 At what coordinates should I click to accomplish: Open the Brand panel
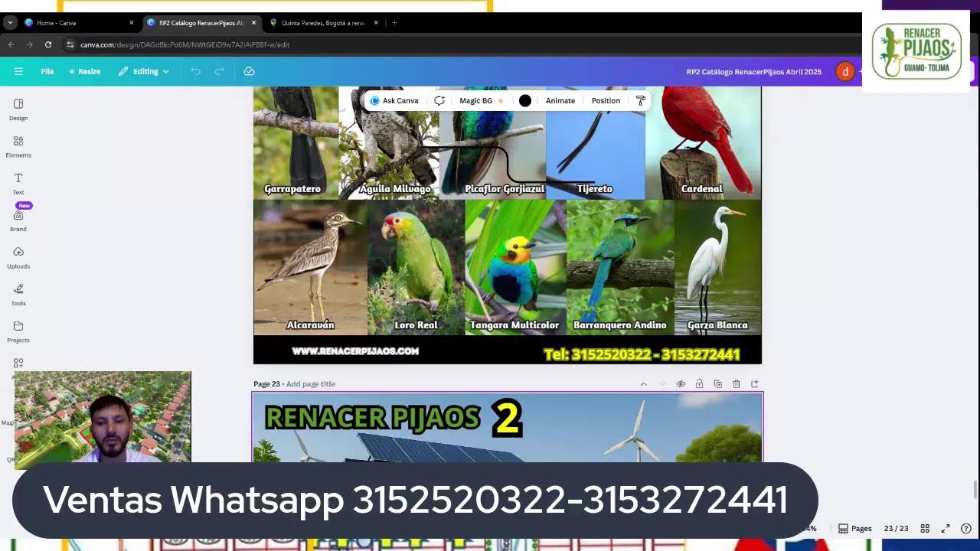pos(18,220)
